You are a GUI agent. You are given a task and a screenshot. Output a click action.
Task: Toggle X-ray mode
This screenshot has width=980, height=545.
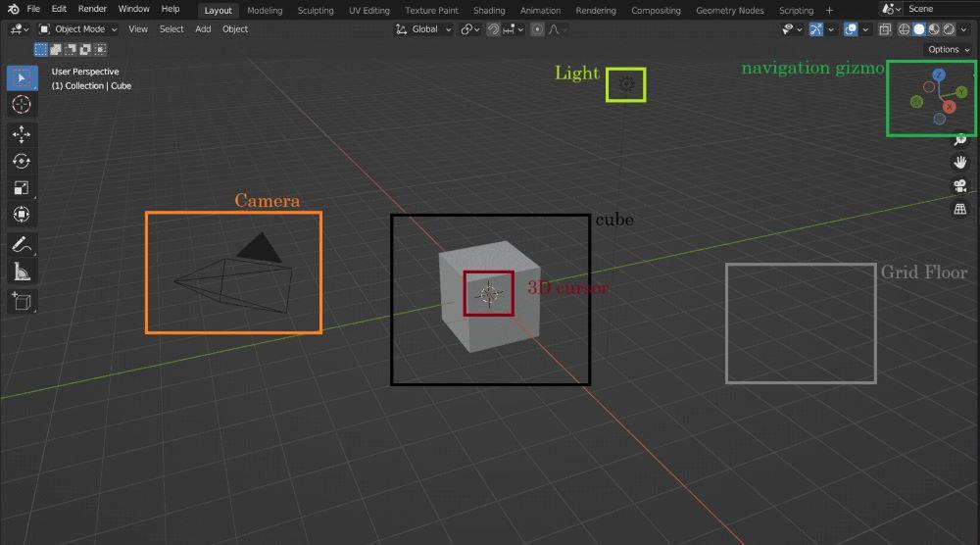pos(885,29)
